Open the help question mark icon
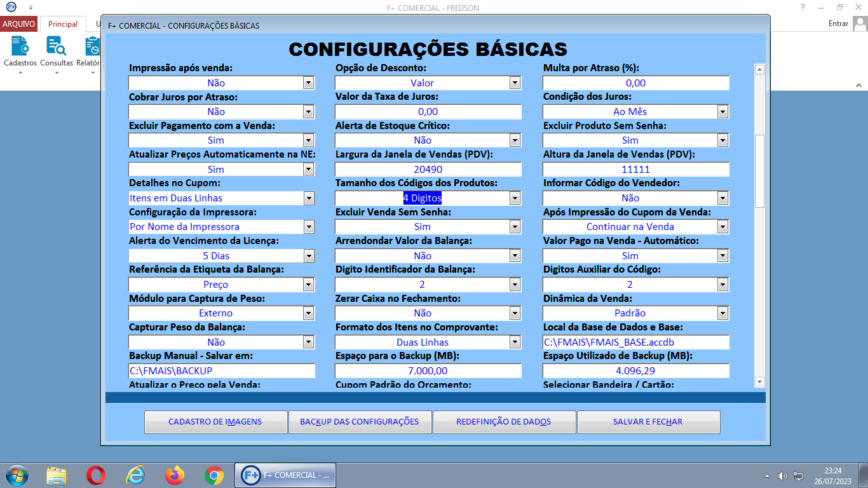The image size is (868, 488). coord(803,6)
